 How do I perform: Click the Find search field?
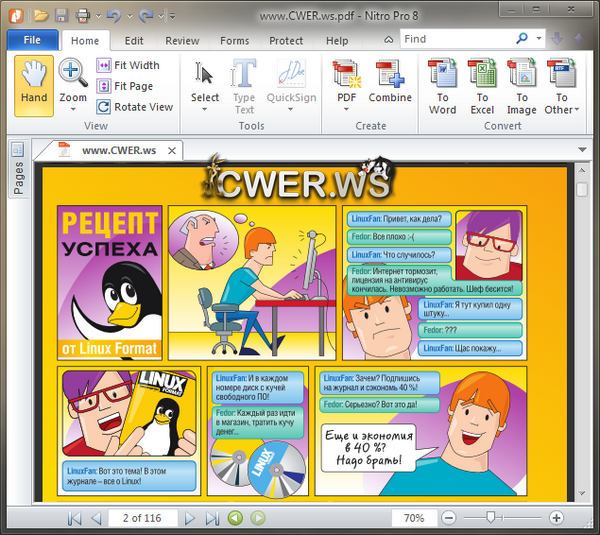[x=457, y=39]
